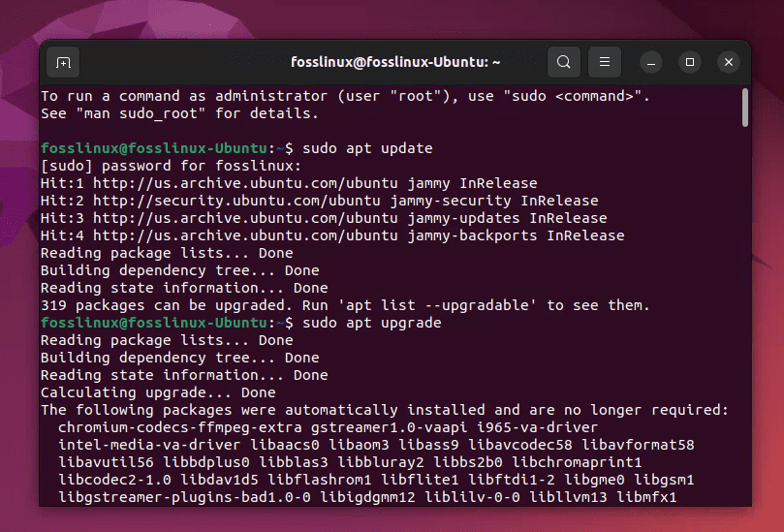Open the security.ubuntu.com URL on Hit:2 line

224,201
